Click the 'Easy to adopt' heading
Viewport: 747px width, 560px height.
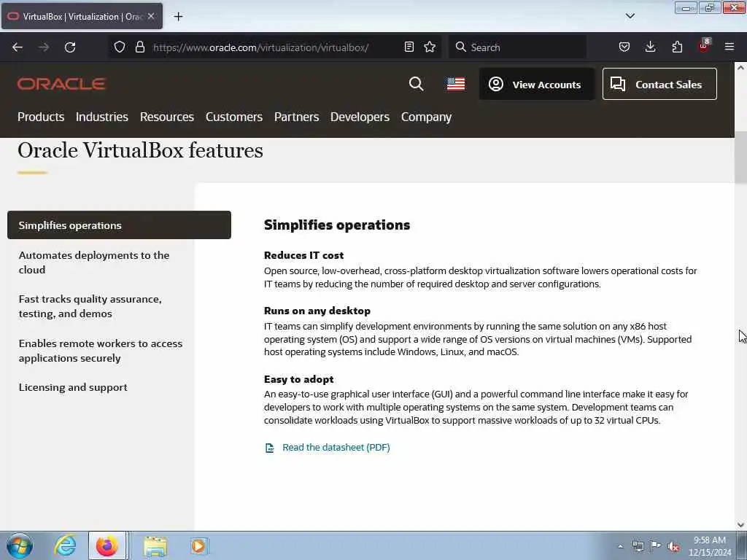(x=298, y=379)
